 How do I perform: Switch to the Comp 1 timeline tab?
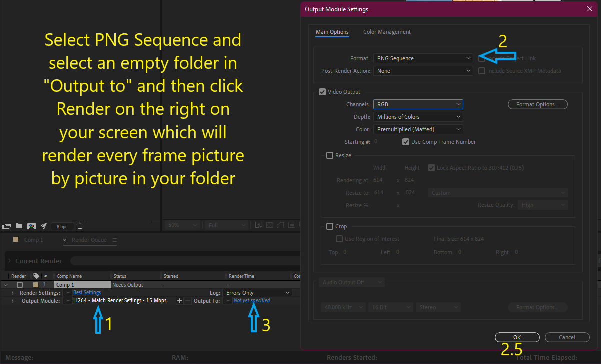[34, 240]
